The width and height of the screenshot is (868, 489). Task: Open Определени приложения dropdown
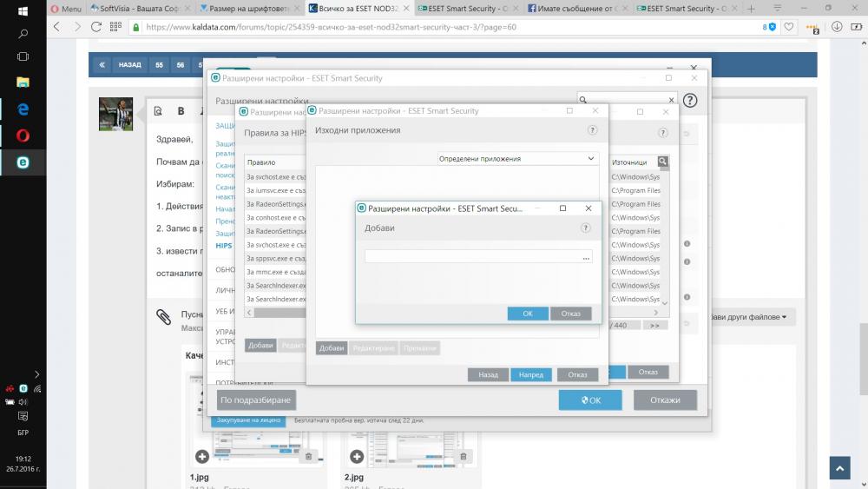pos(517,158)
